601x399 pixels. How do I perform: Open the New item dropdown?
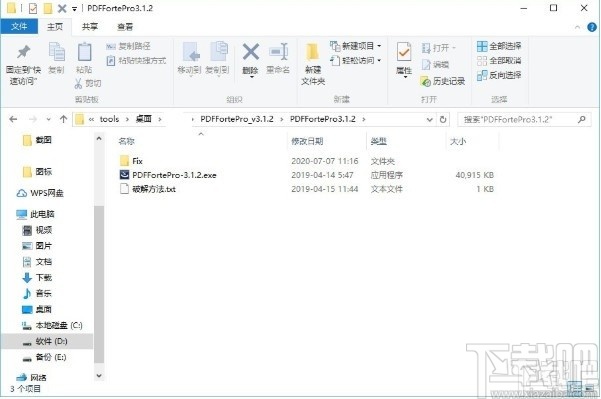[x=355, y=46]
